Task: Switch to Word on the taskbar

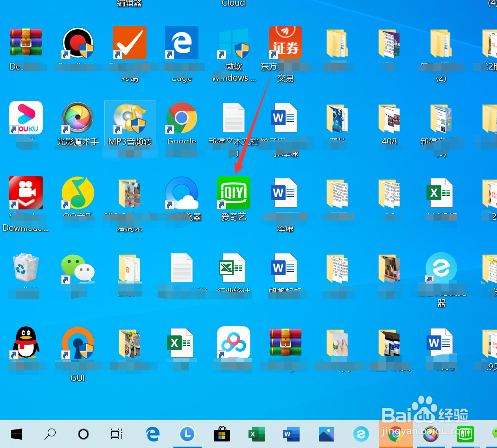Action: click(291, 434)
